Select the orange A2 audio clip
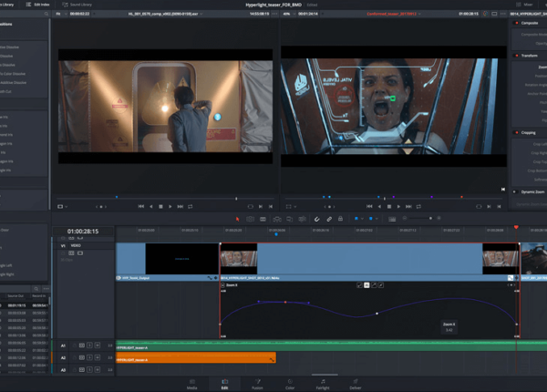Screen dimensions: 547x392 click(196, 357)
